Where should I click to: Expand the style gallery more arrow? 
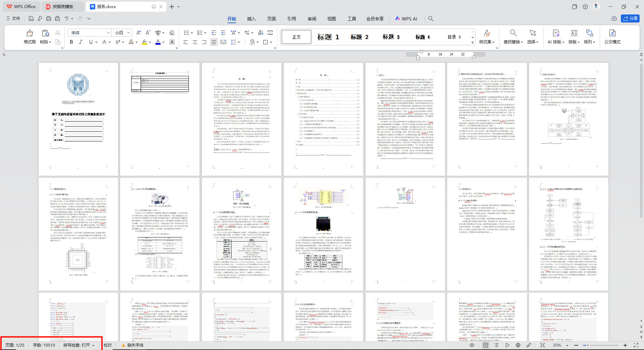pos(473,42)
